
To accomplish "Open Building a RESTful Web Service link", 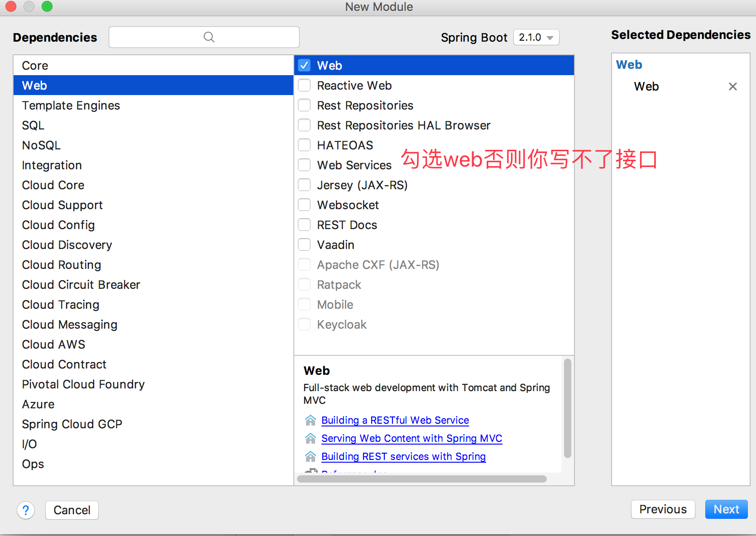I will point(395,420).
